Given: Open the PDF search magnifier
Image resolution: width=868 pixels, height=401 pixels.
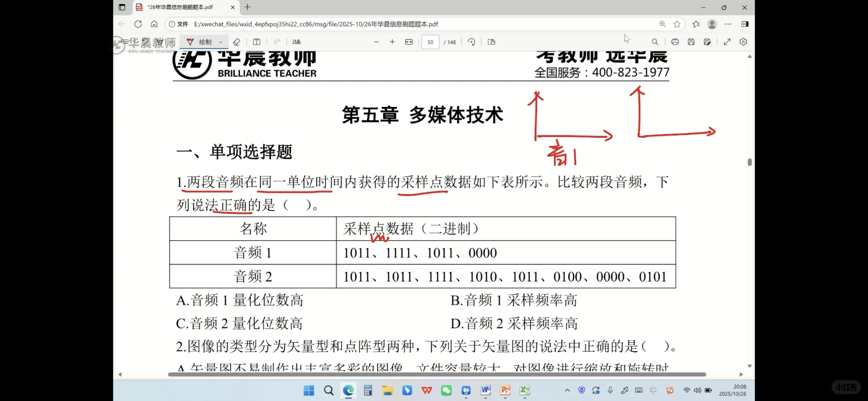Looking at the screenshot, I should [655, 42].
